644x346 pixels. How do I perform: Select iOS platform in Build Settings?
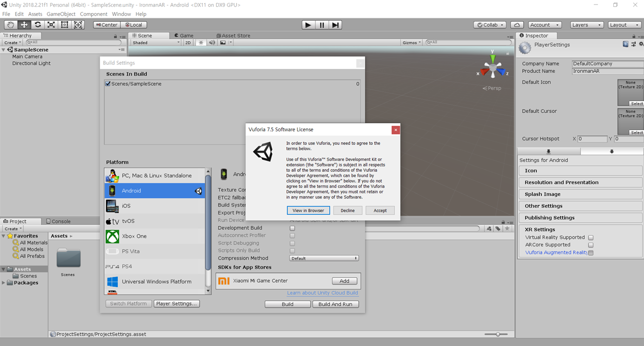tap(154, 206)
